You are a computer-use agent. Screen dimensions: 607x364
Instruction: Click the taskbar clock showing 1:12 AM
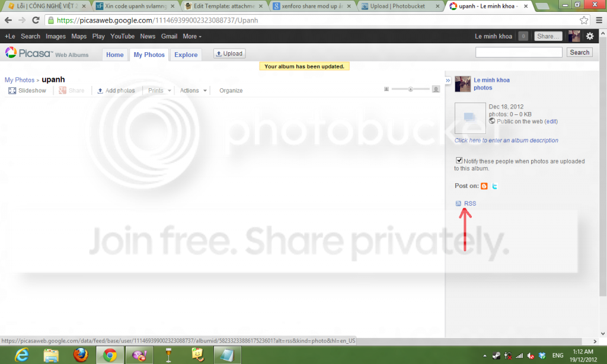click(583, 355)
